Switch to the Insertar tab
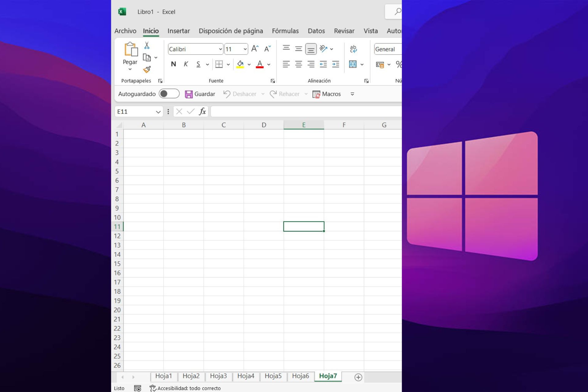 179,31
